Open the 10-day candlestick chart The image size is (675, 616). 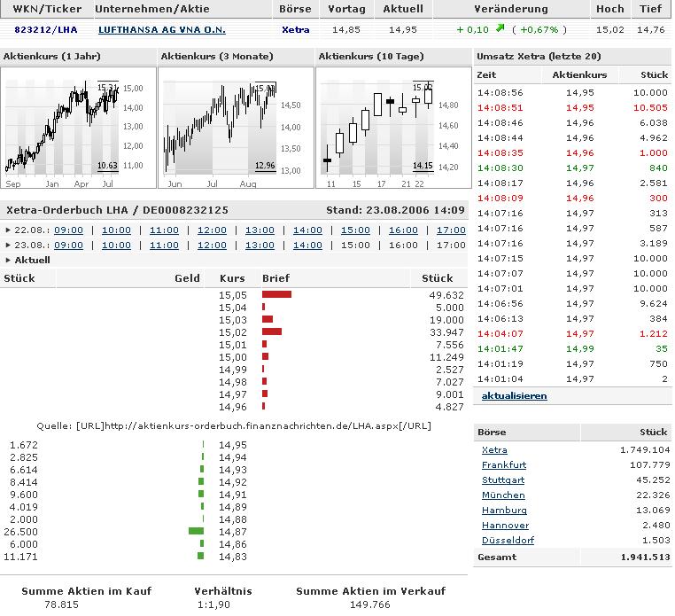tap(392, 127)
